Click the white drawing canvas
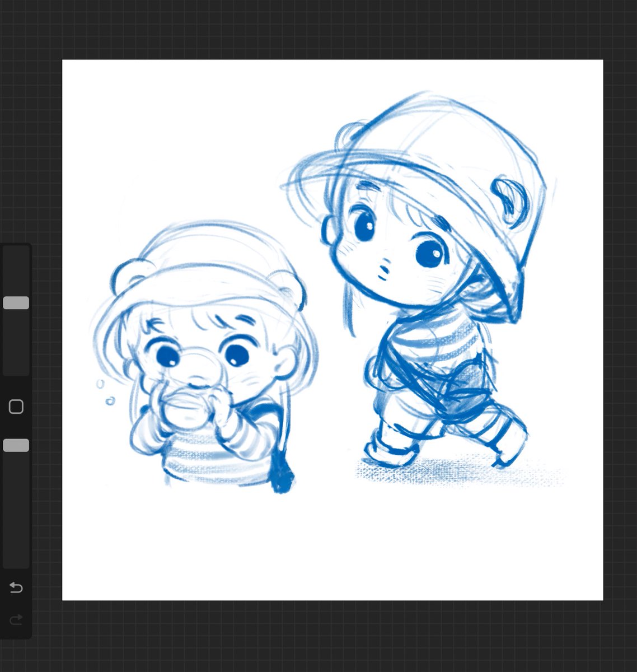 (x=332, y=330)
